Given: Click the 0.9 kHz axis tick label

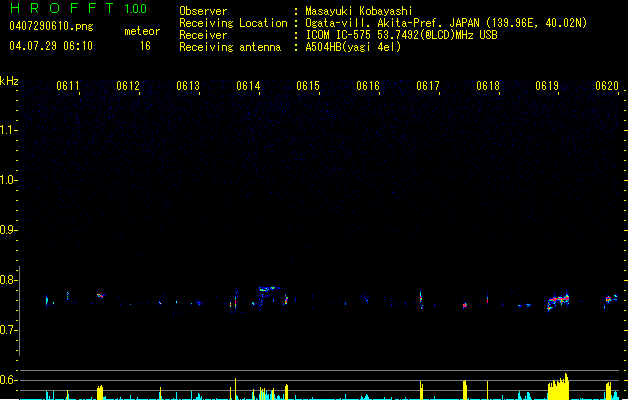Looking at the screenshot, I should (8, 230).
